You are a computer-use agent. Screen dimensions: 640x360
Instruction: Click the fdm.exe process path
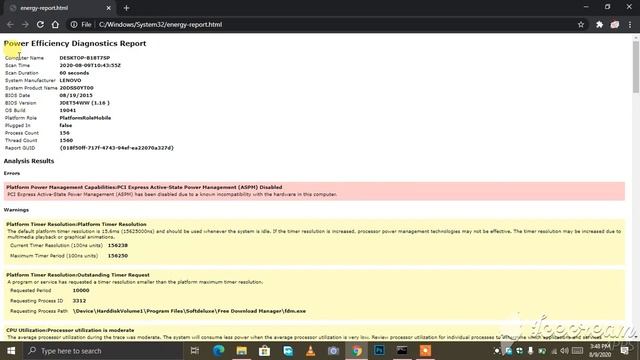tap(189, 311)
